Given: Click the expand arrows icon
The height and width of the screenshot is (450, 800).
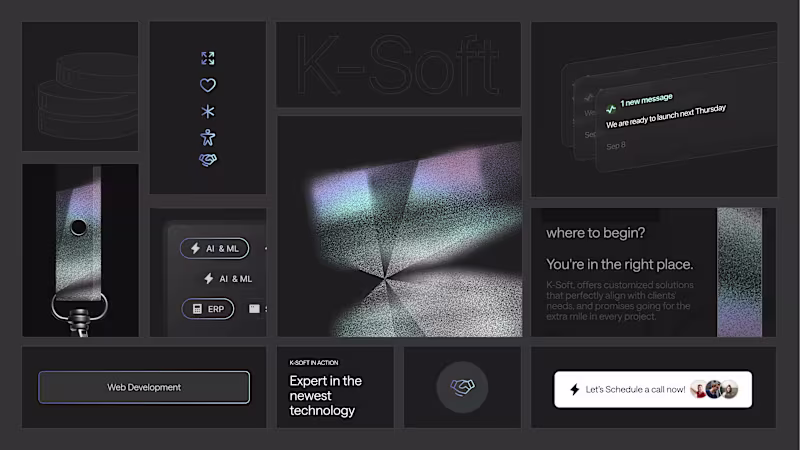Looking at the screenshot, I should (208, 58).
